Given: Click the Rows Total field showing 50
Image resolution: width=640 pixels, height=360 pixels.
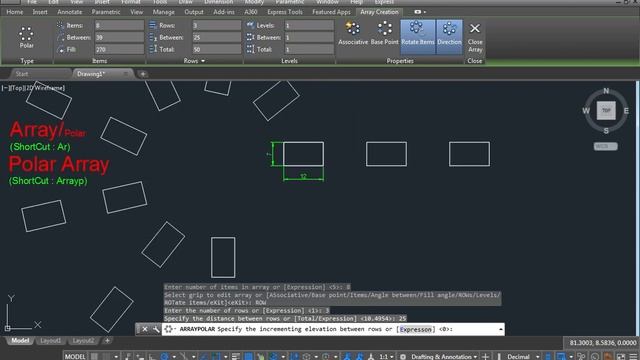Looking at the screenshot, I should click(x=217, y=49).
